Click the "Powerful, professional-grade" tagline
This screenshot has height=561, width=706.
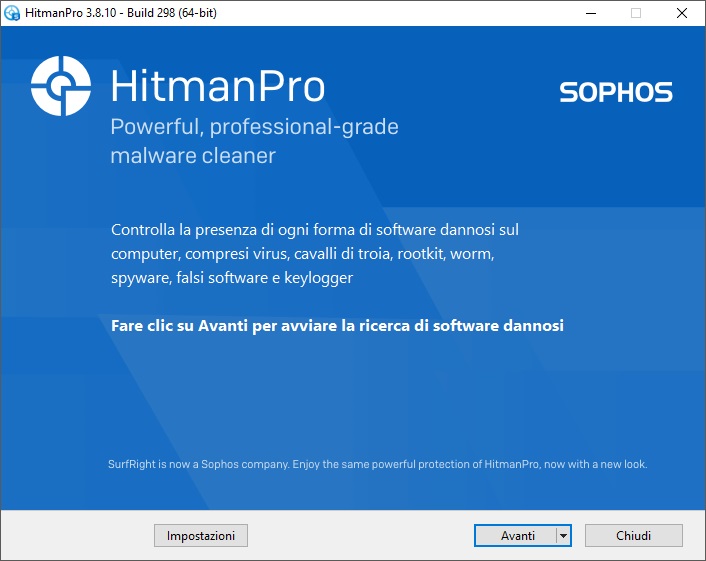tap(254, 127)
